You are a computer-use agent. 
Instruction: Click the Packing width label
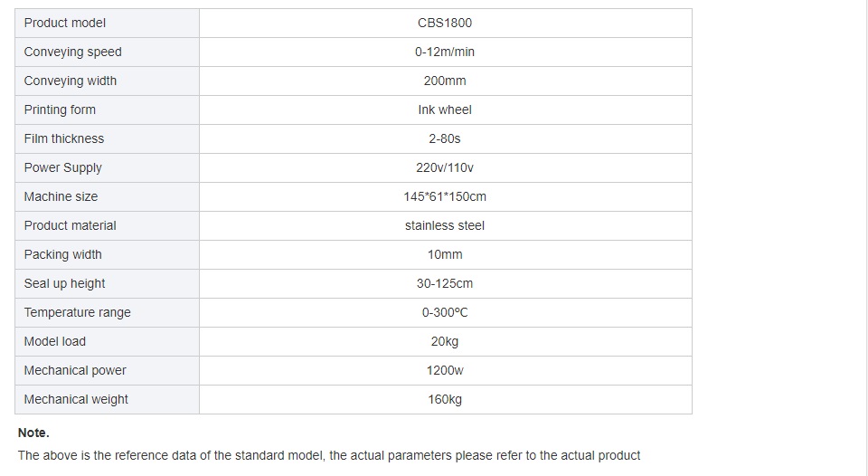point(62,255)
